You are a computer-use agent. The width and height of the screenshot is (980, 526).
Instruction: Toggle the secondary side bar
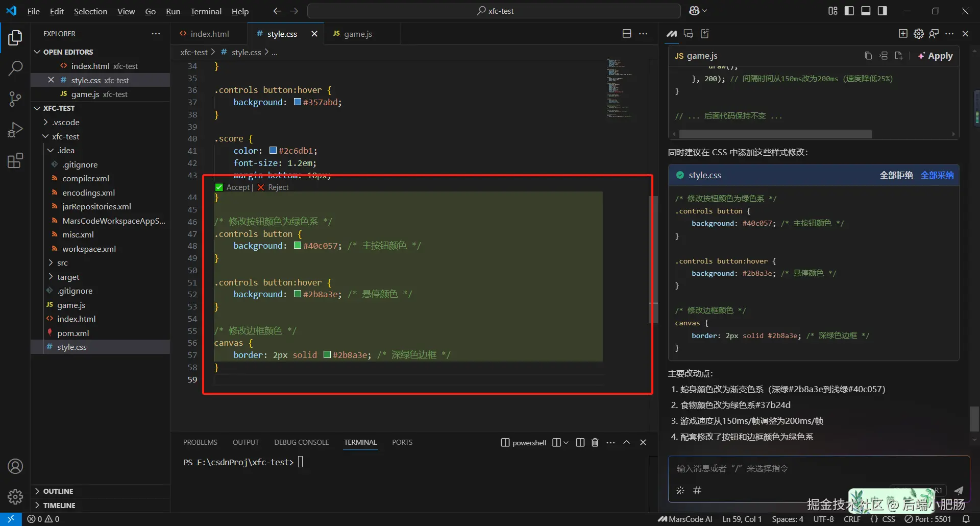click(882, 11)
